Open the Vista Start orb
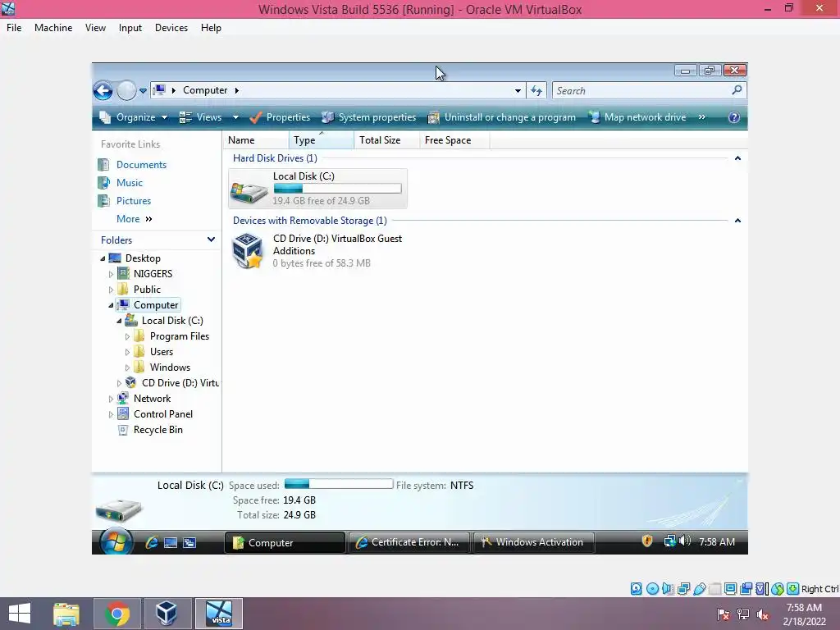Image resolution: width=840 pixels, height=630 pixels. pyautogui.click(x=116, y=542)
